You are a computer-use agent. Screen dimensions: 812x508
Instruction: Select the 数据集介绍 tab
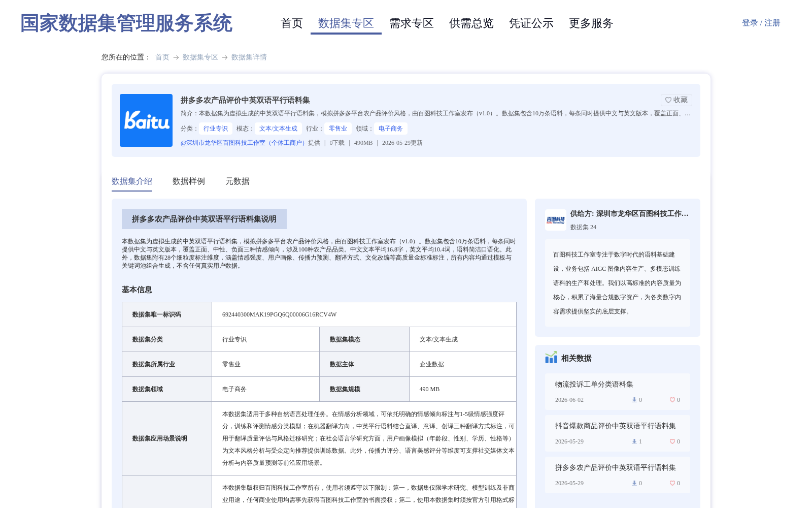pyautogui.click(x=132, y=181)
